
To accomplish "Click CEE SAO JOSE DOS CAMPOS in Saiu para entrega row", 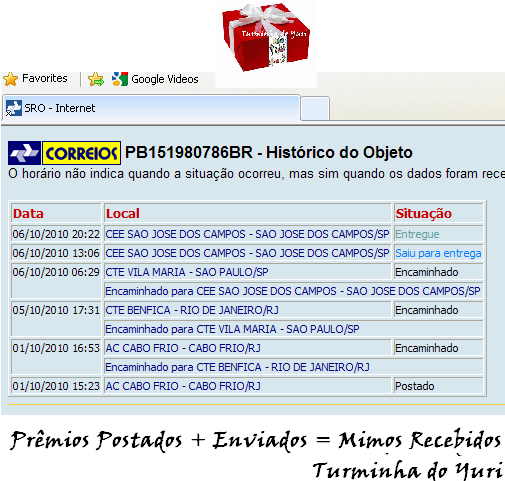I will coord(247,253).
